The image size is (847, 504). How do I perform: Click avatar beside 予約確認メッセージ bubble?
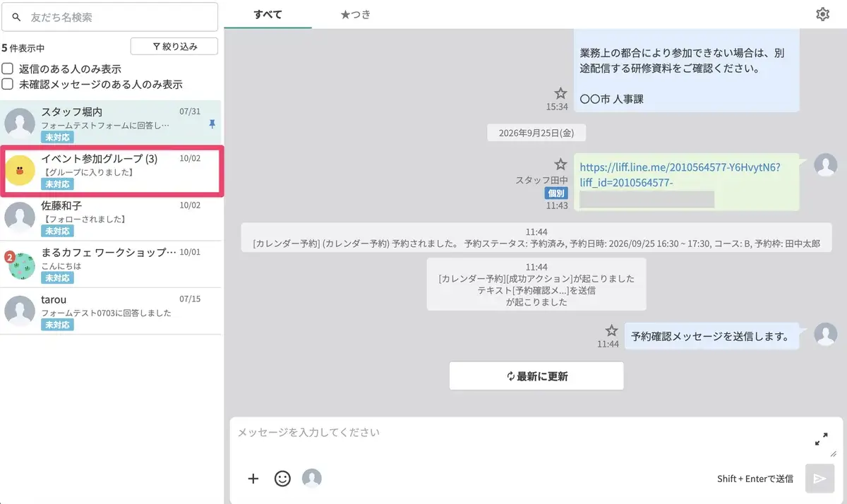coord(826,334)
